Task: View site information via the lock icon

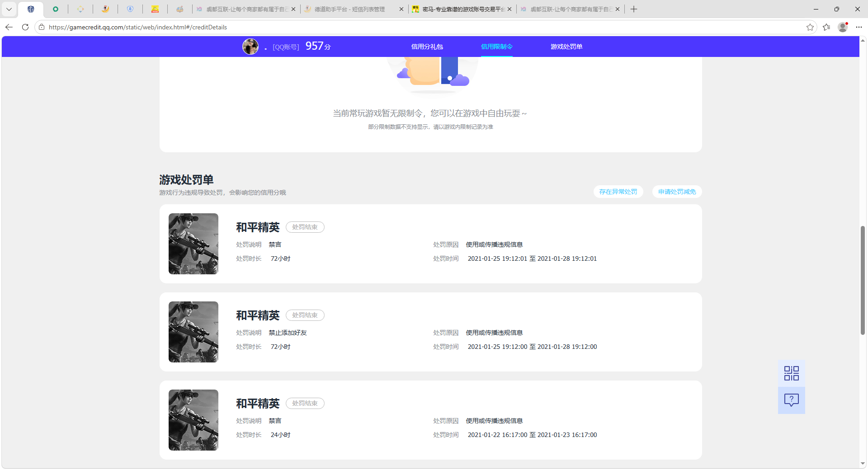Action: tap(42, 27)
